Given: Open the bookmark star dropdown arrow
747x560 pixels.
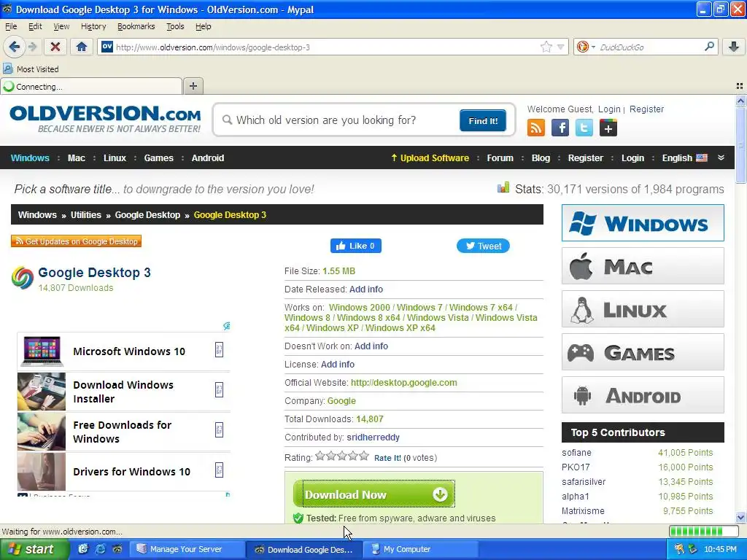Looking at the screenshot, I should click(561, 47).
